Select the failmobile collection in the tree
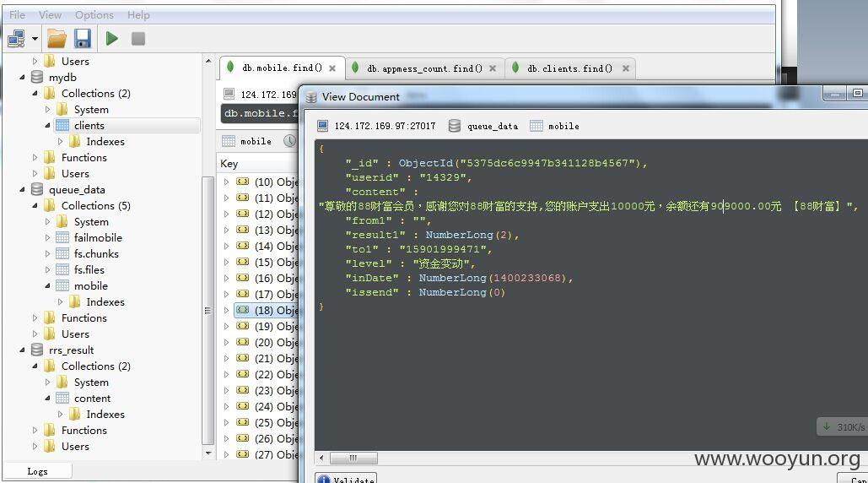868x483 pixels. (x=98, y=237)
